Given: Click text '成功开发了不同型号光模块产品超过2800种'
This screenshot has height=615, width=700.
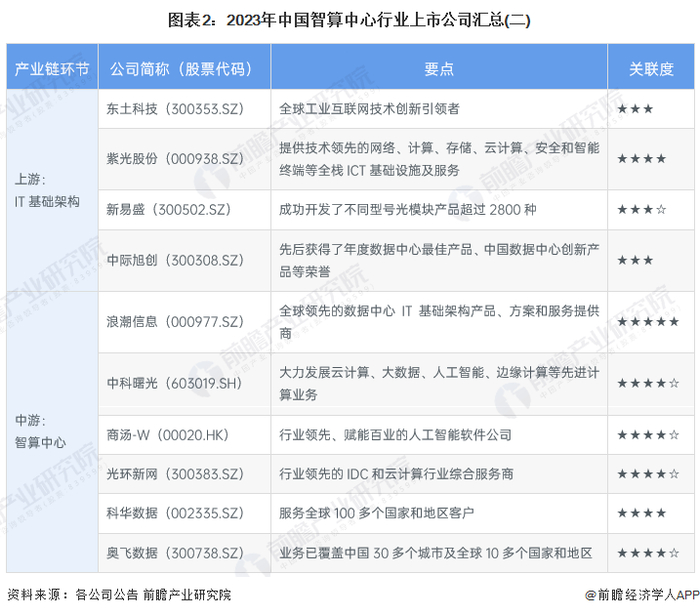Looking at the screenshot, I should coord(408,209).
